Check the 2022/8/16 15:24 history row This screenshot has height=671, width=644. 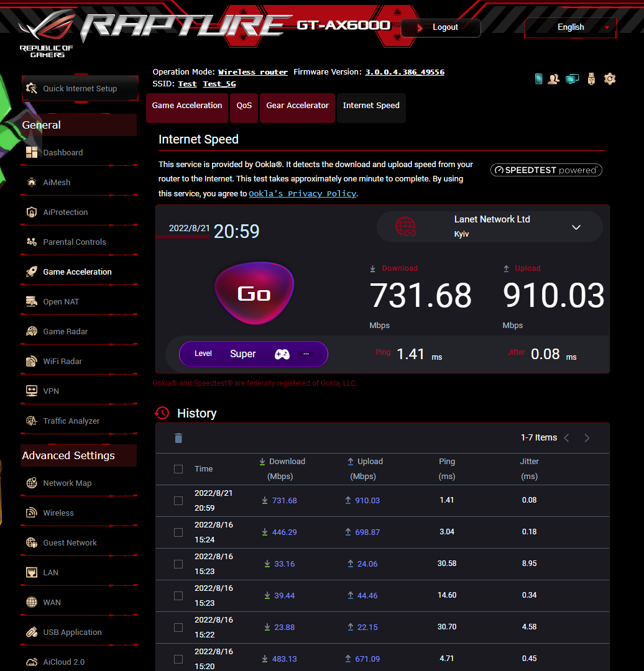178,532
